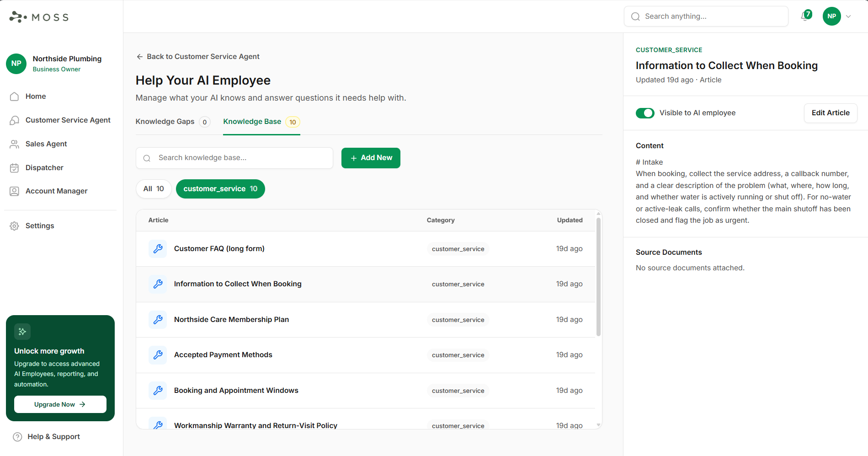Click the Edit Article button

point(831,113)
